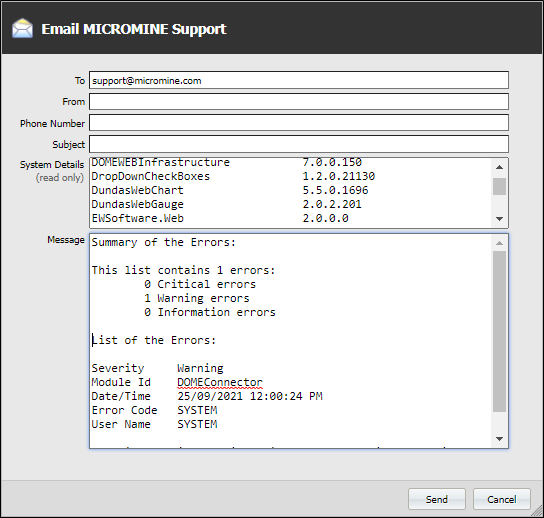Viewport: 544px width, 518px height.
Task: Click the DOMEWEBInfrastructure row in System Details
Action: [227, 162]
